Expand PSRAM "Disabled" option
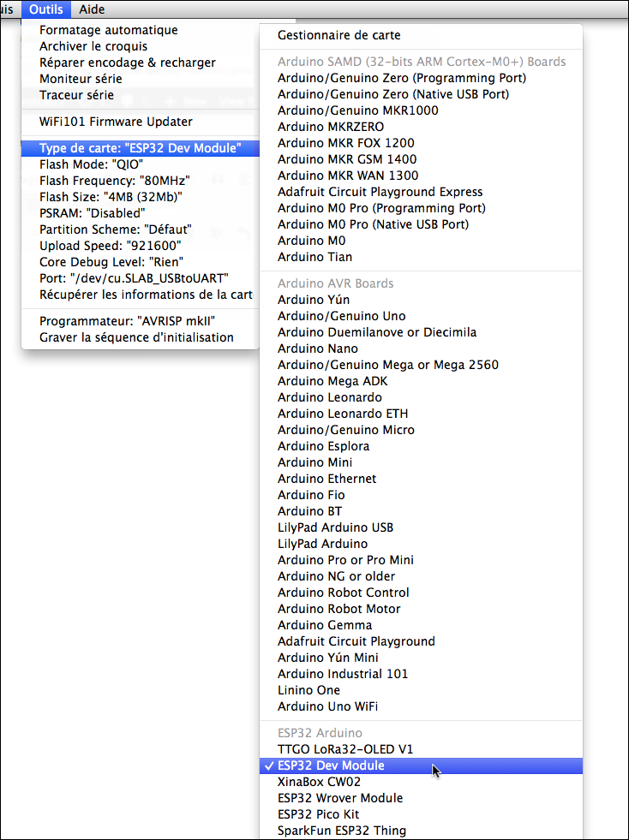Image resolution: width=629 pixels, height=840 pixels. (x=140, y=213)
